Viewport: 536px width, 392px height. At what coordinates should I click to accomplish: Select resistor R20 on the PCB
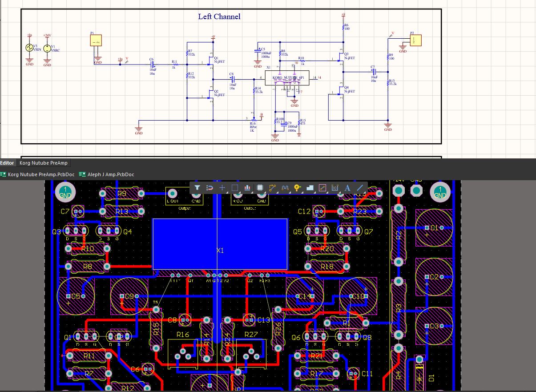(x=327, y=249)
